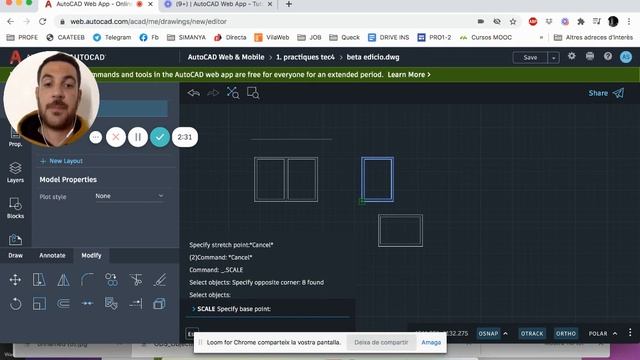Select the Mirror tool icon

coord(63,280)
